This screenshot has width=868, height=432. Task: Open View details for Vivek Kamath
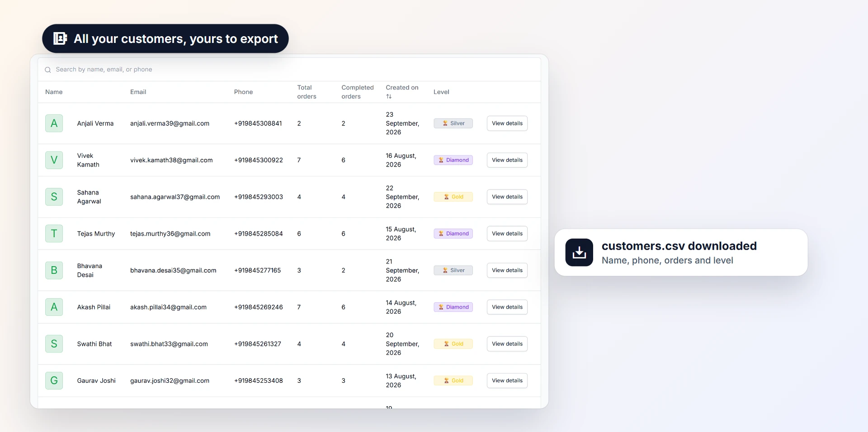coord(507,160)
